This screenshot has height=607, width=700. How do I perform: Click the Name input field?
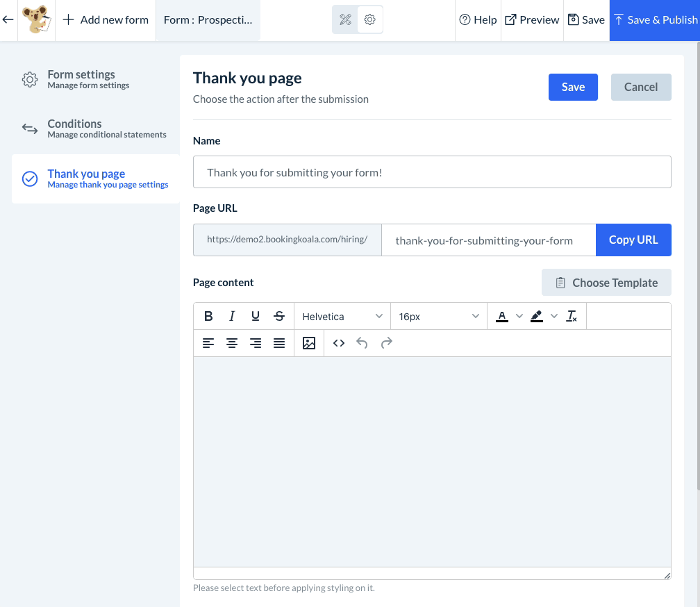pos(432,172)
